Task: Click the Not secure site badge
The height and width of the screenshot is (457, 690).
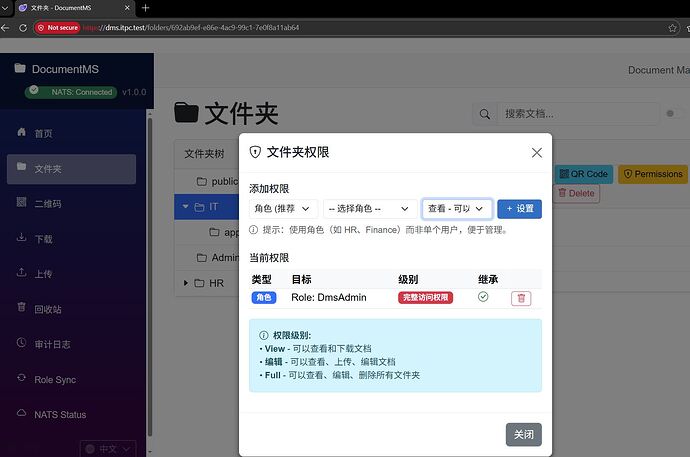Action: coord(58,28)
